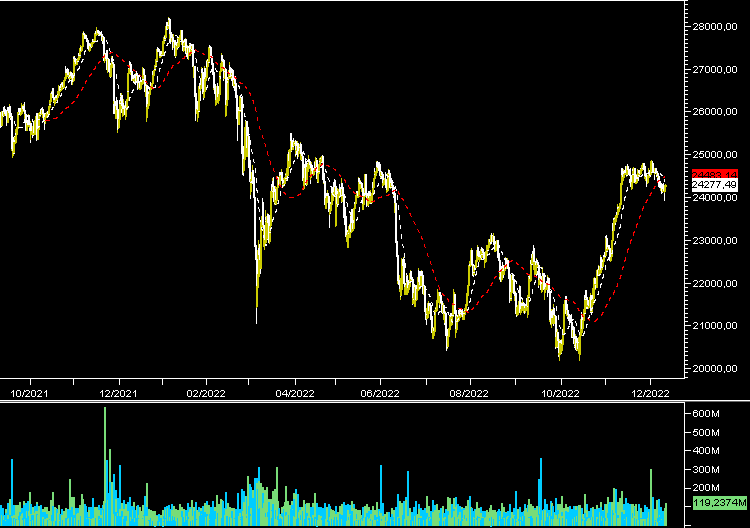Click the 28000,00 price axis label
Screen dimensions: 750x528
click(x=715, y=27)
